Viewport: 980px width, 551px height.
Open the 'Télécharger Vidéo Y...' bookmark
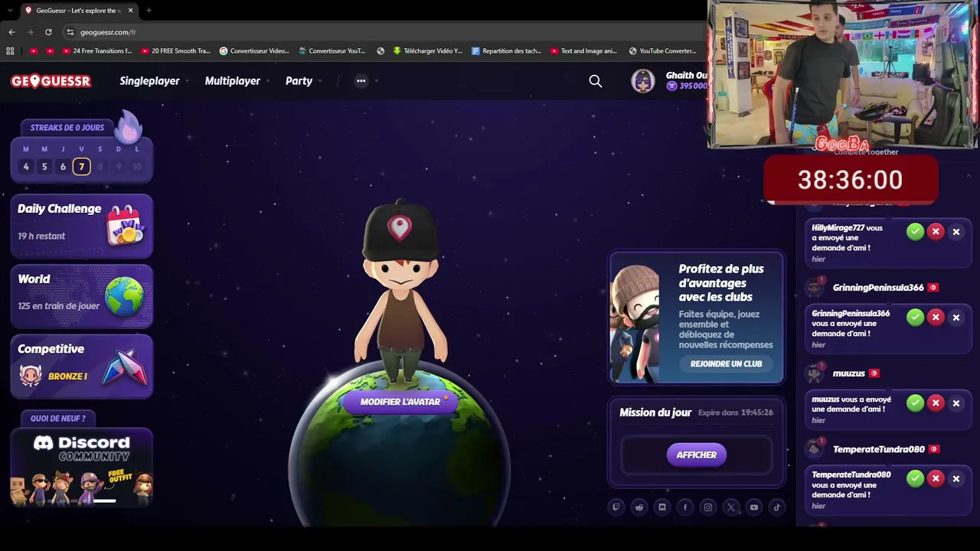click(427, 51)
